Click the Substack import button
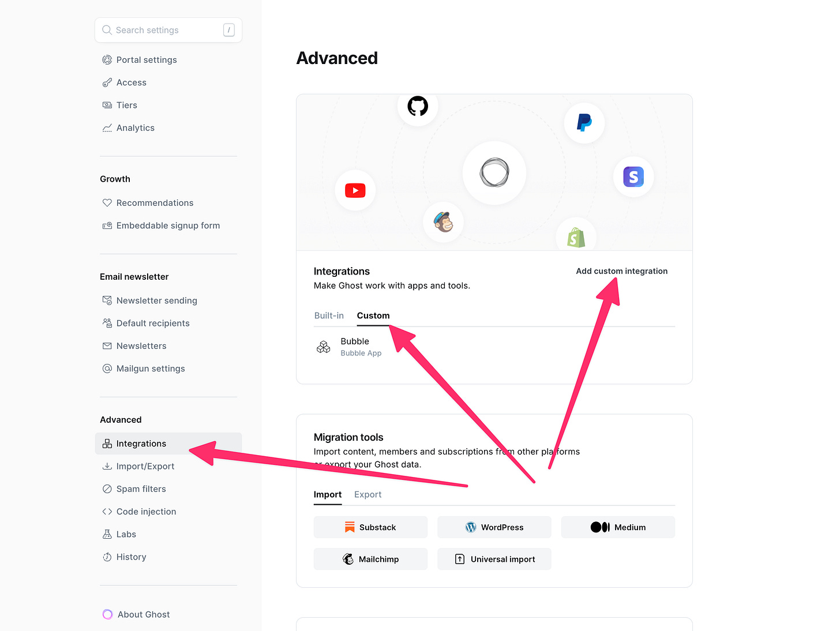 (370, 527)
